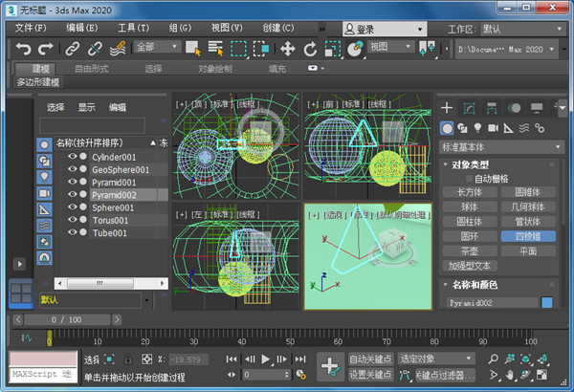Switch to Cameras category in the Create panel
Image resolution: width=574 pixels, height=392 pixels.
[x=493, y=128]
